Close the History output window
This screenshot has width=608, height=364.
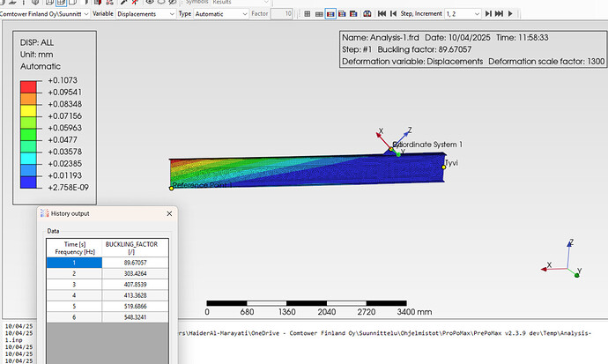pyautogui.click(x=168, y=213)
